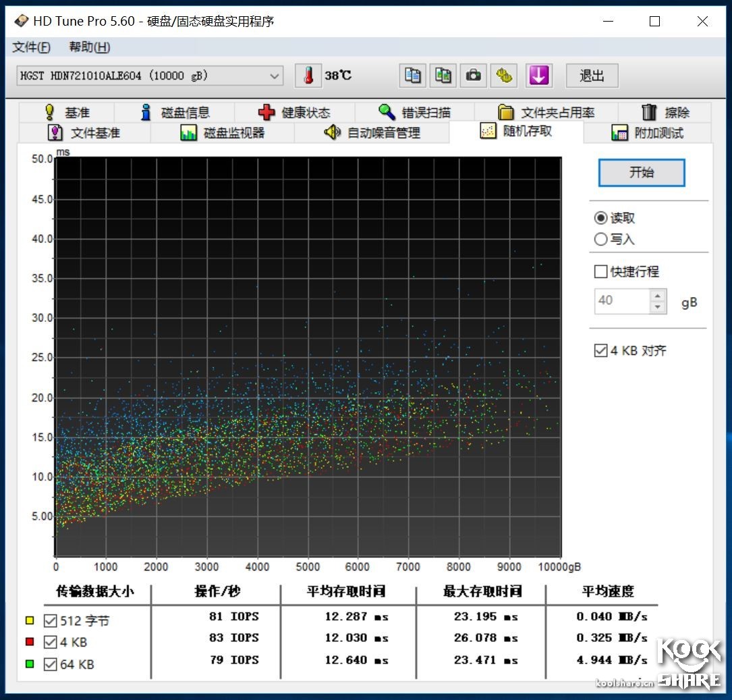Click the copy text to clipboard icon
The height and width of the screenshot is (700, 732).
[x=412, y=76]
